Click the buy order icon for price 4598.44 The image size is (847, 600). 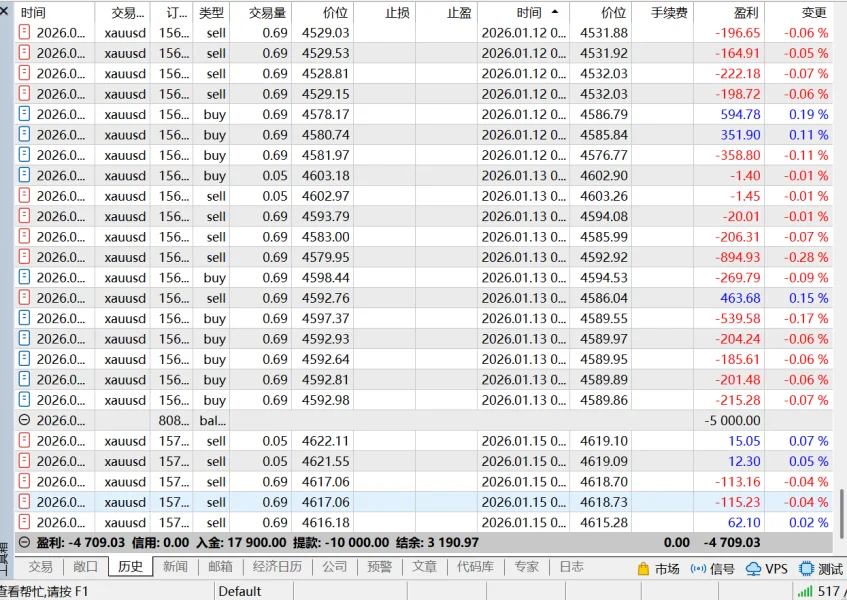point(24,277)
